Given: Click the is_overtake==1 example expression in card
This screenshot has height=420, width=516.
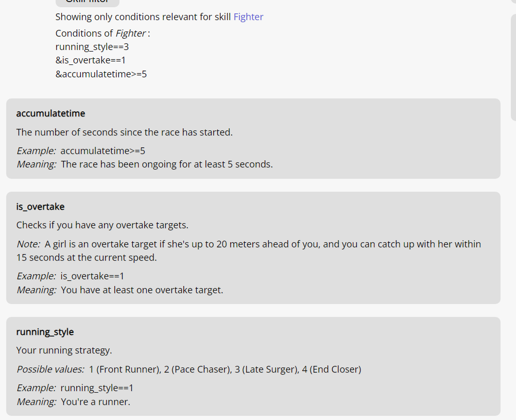Looking at the screenshot, I should [x=92, y=276].
